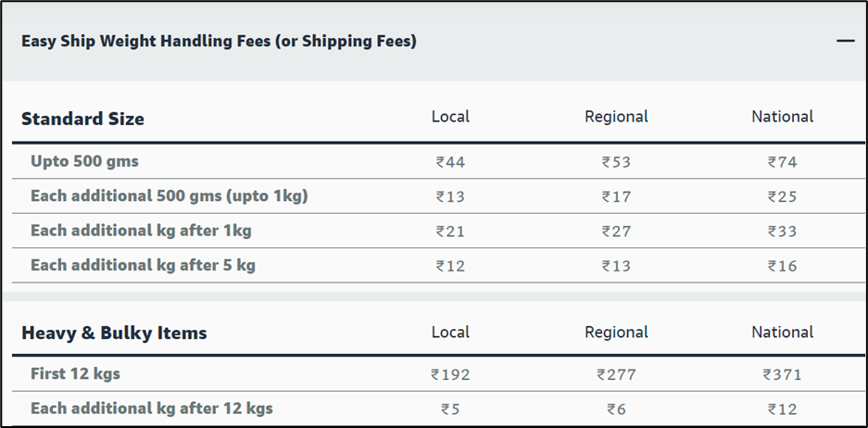Click the Regional header in Heavy & Bulky table

point(616,333)
